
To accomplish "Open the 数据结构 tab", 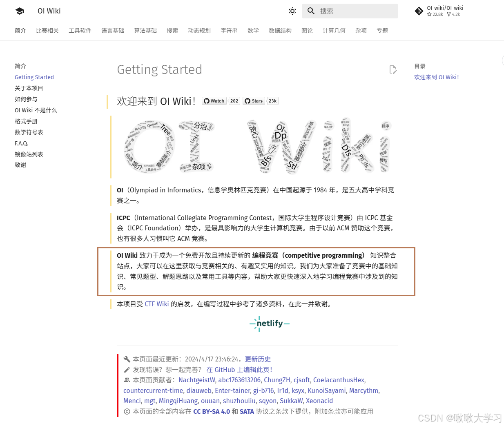I will coord(280,31).
